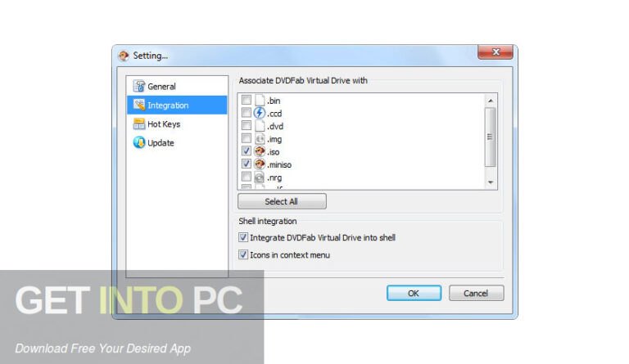Select the .iso extension label
Screen dimensions: 629x364
pyautogui.click(x=274, y=152)
